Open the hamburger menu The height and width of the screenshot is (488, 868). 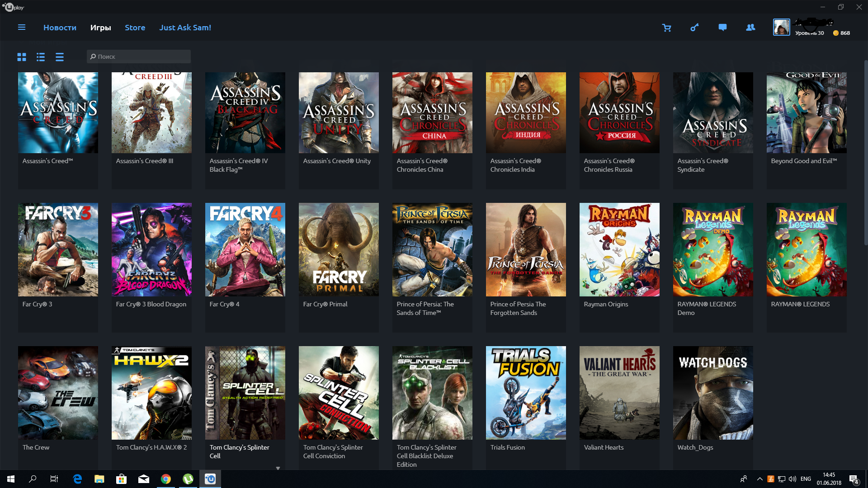pyautogui.click(x=21, y=28)
